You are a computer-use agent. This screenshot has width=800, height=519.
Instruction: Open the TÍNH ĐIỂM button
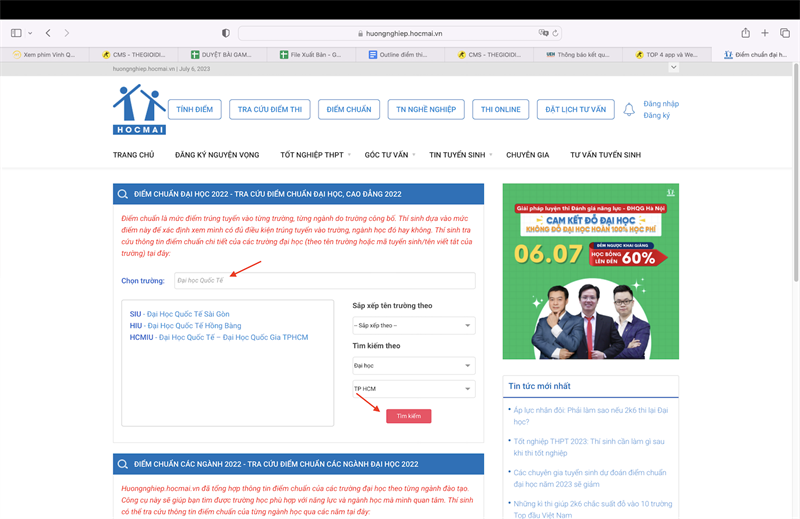pyautogui.click(x=194, y=109)
